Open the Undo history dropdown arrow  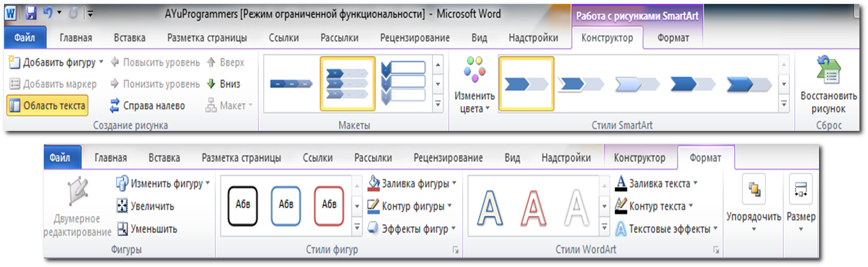tap(59, 12)
